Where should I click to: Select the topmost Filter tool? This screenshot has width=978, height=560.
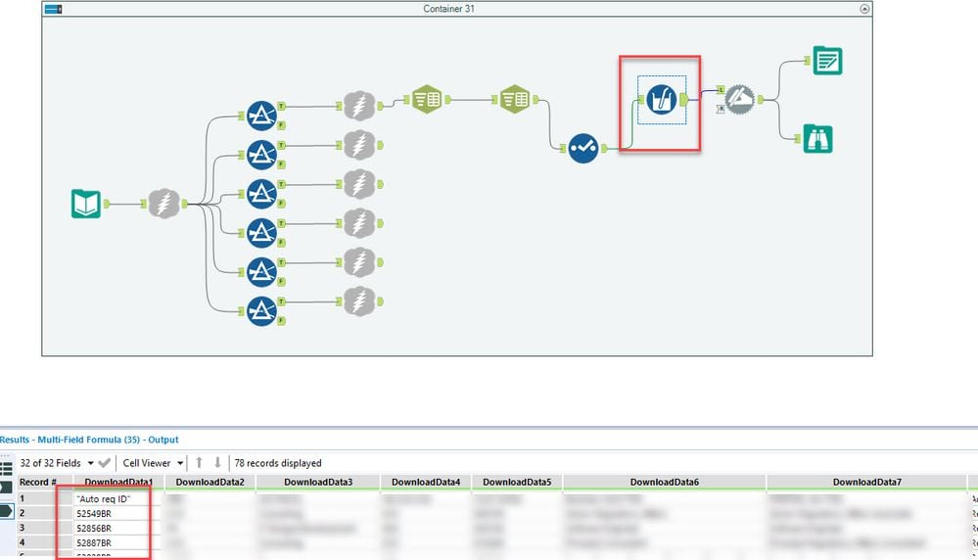(x=262, y=116)
